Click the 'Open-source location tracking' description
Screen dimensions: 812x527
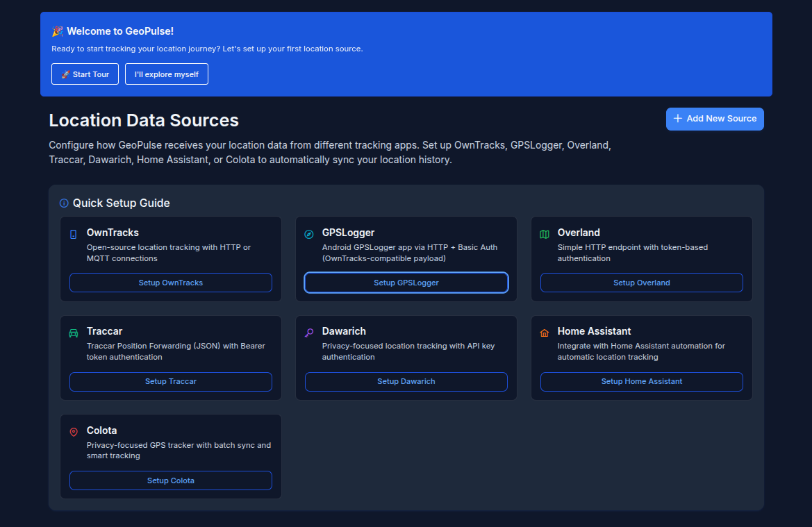click(x=169, y=253)
